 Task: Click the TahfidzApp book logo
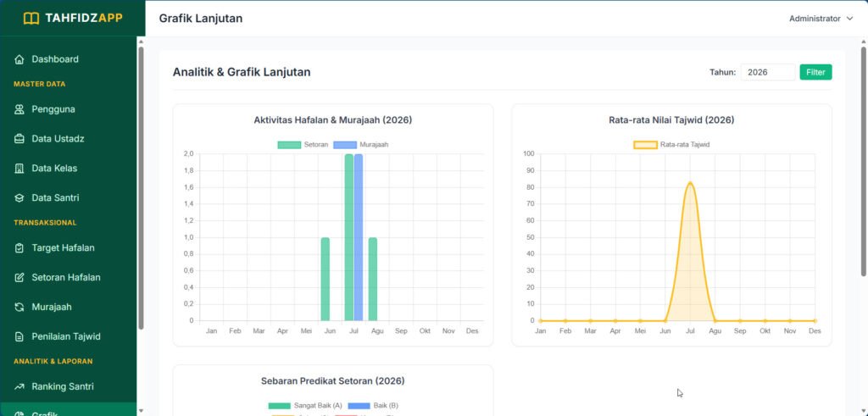tap(31, 19)
